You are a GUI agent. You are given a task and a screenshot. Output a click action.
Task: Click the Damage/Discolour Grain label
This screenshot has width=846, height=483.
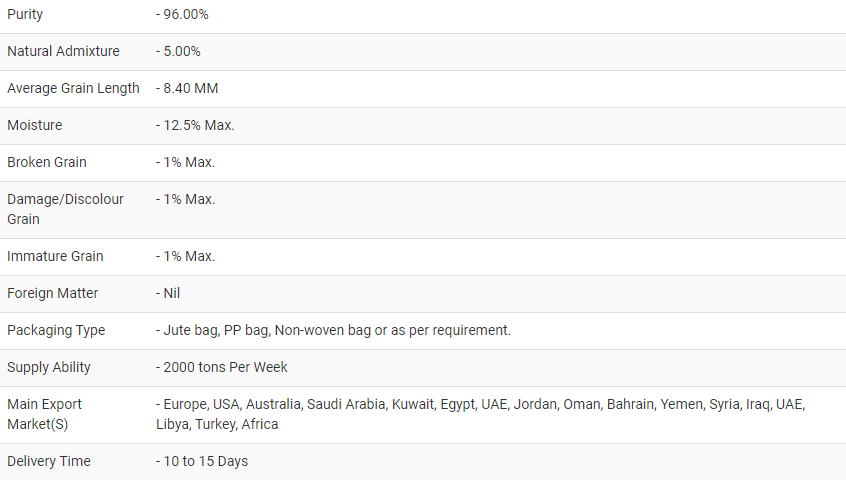click(x=65, y=208)
